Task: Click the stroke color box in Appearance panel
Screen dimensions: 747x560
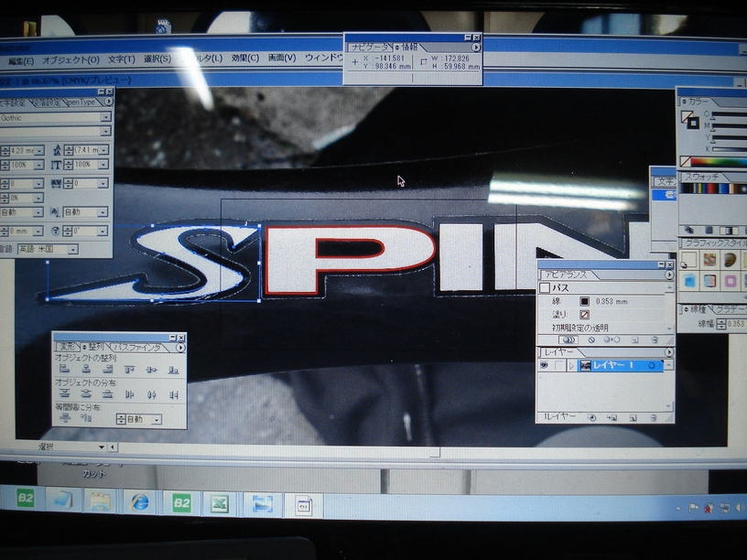Action: (x=584, y=300)
